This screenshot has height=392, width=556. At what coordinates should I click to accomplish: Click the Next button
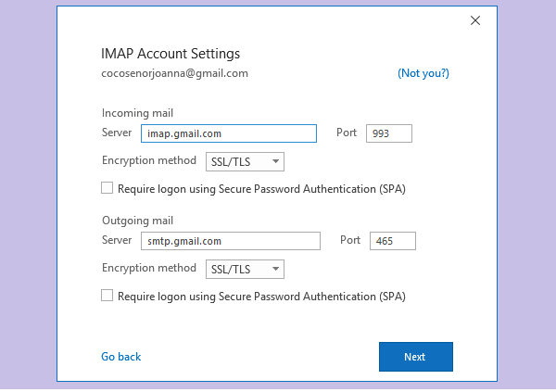click(x=415, y=357)
